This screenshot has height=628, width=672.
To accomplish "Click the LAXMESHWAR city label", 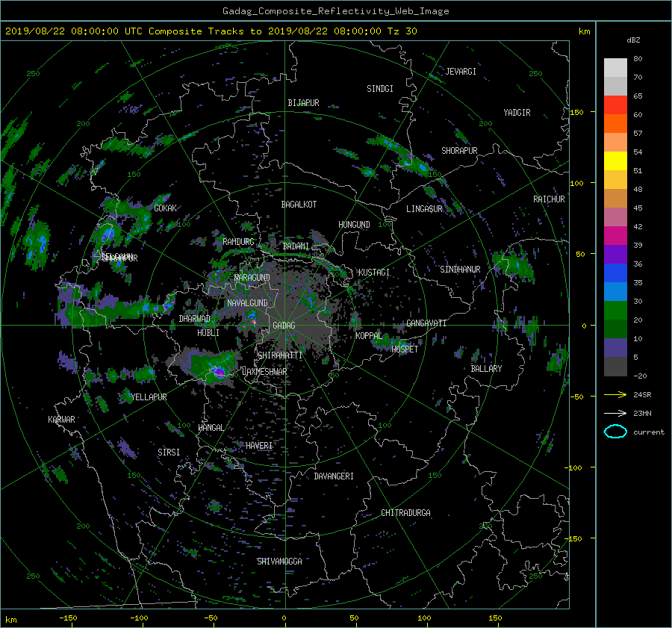I will coord(264,372).
